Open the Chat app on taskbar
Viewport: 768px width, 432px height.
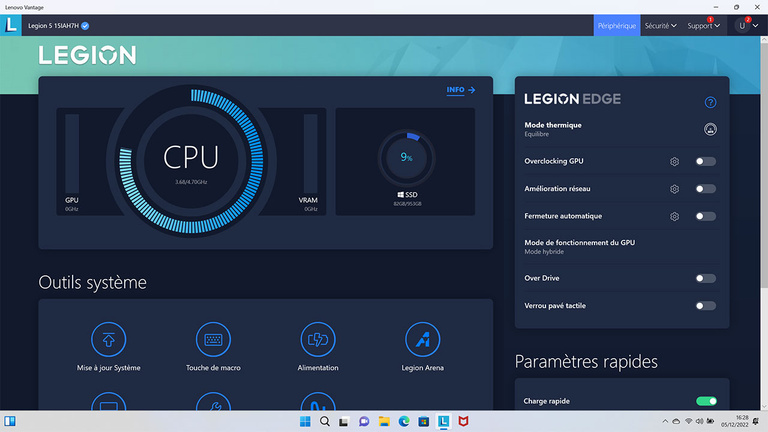click(x=364, y=421)
